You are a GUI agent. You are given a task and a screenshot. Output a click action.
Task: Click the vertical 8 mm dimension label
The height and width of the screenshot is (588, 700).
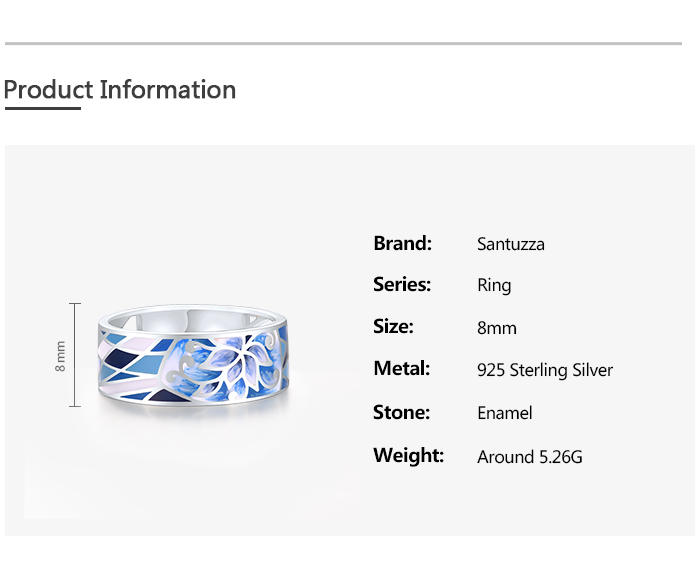[x=61, y=355]
